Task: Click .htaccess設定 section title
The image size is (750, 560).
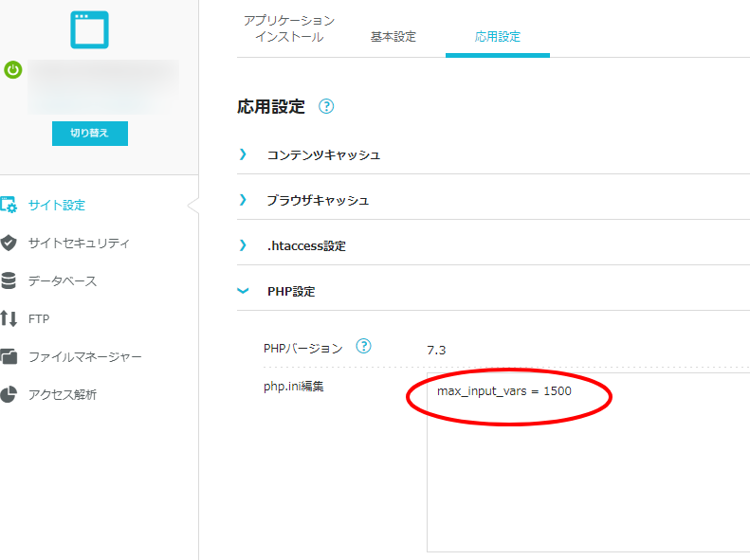Action: point(306,245)
